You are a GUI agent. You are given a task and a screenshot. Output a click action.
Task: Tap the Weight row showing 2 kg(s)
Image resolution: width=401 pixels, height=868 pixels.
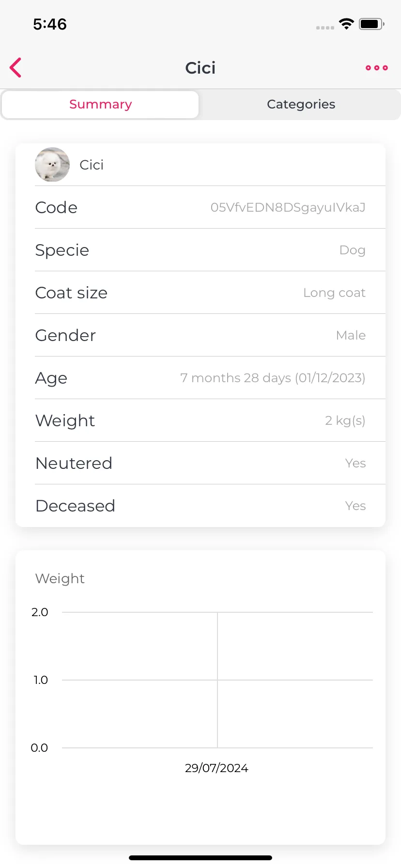200,420
